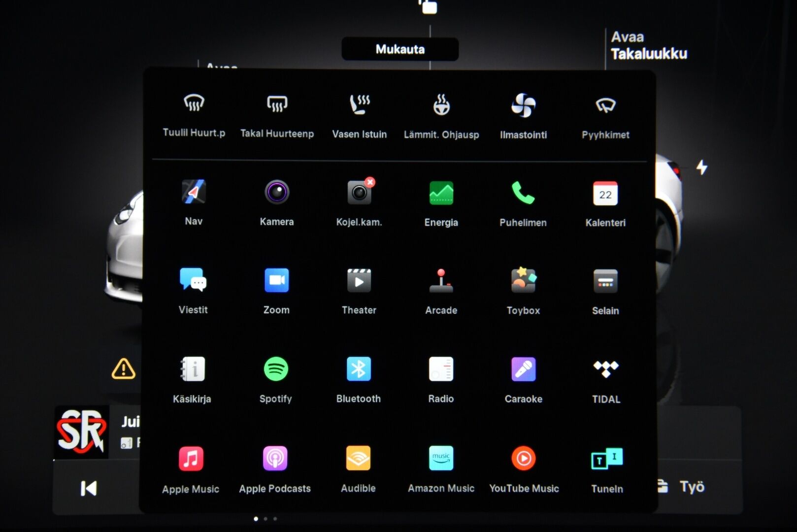Open the Kalenteri app
This screenshot has height=532, width=797.
tap(605, 204)
